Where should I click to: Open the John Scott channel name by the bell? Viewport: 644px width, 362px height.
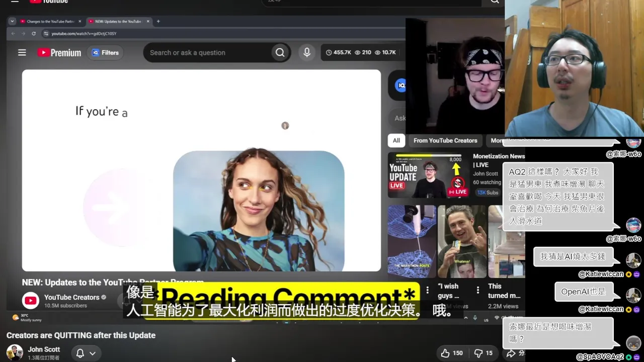click(x=44, y=349)
